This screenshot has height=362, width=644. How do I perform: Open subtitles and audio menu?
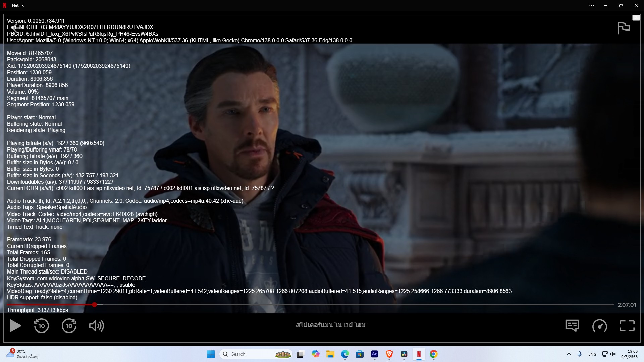pos(572,326)
